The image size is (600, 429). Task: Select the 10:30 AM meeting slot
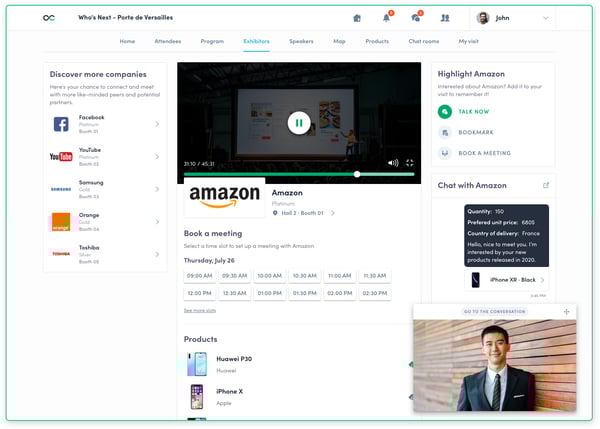coord(305,276)
